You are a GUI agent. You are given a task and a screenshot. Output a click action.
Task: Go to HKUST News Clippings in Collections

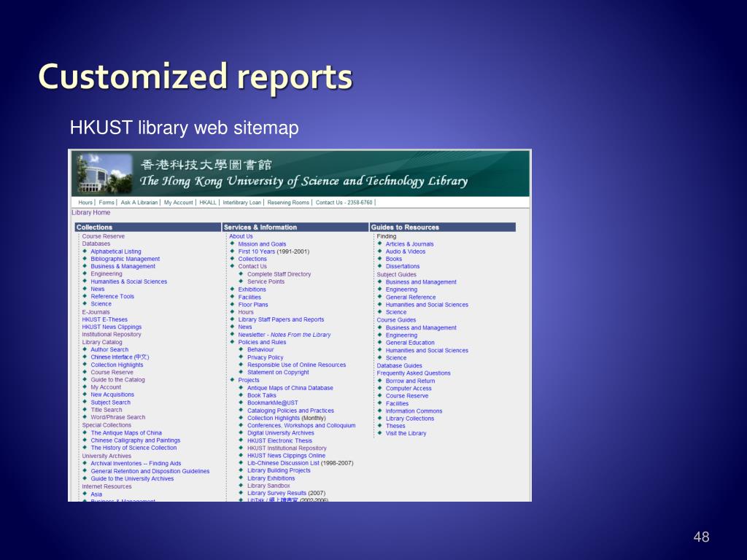112,327
